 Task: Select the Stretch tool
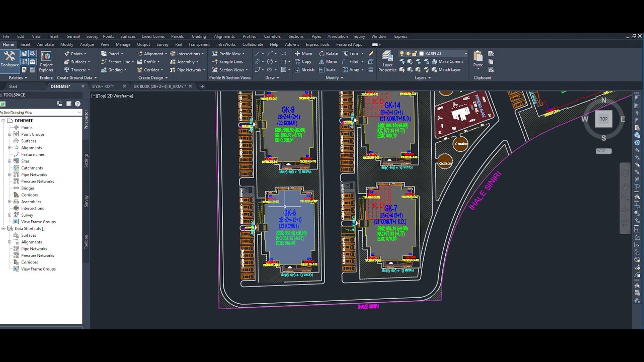pos(304,70)
